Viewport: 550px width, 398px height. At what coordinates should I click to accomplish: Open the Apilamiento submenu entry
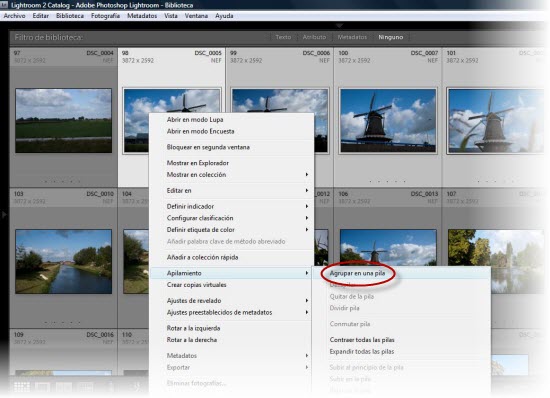[x=232, y=273]
